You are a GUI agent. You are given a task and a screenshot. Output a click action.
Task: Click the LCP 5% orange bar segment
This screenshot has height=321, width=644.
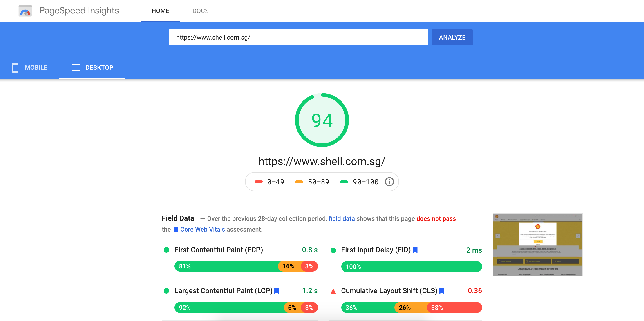pyautogui.click(x=293, y=308)
